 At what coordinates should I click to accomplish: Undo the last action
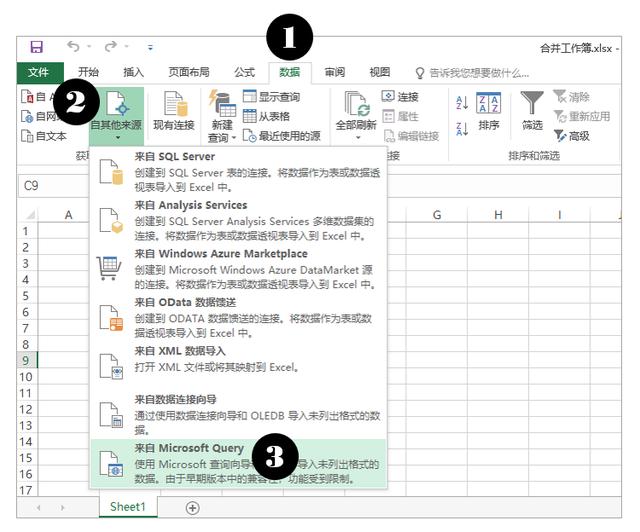pos(73,47)
